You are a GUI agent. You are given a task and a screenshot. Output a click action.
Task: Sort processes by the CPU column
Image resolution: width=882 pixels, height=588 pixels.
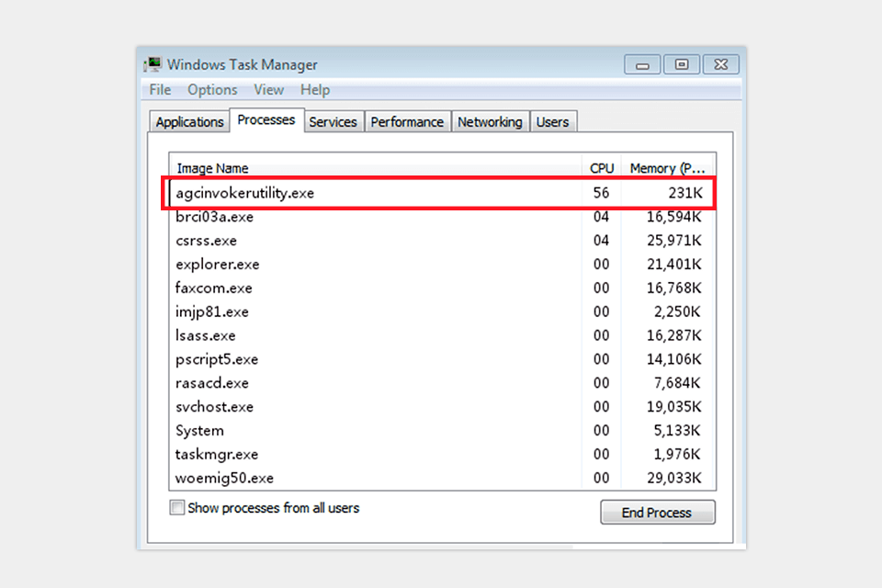click(x=602, y=168)
